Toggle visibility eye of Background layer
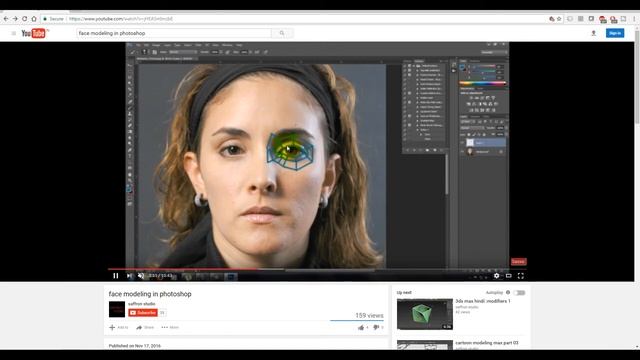This screenshot has height=360, width=640. pos(462,152)
